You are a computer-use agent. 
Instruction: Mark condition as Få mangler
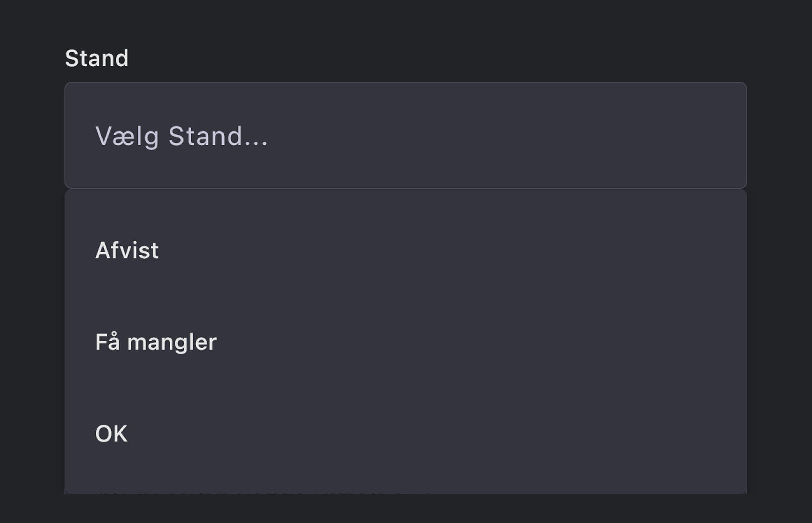point(156,342)
